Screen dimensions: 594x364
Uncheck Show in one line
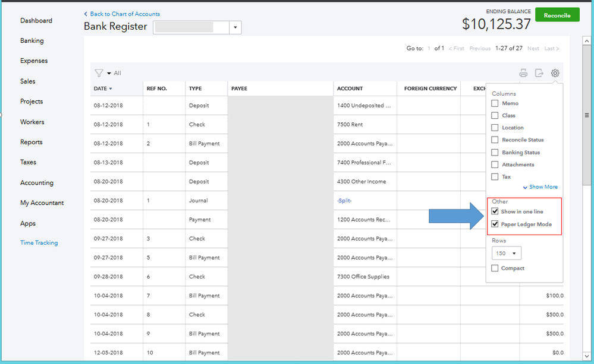[x=495, y=211]
